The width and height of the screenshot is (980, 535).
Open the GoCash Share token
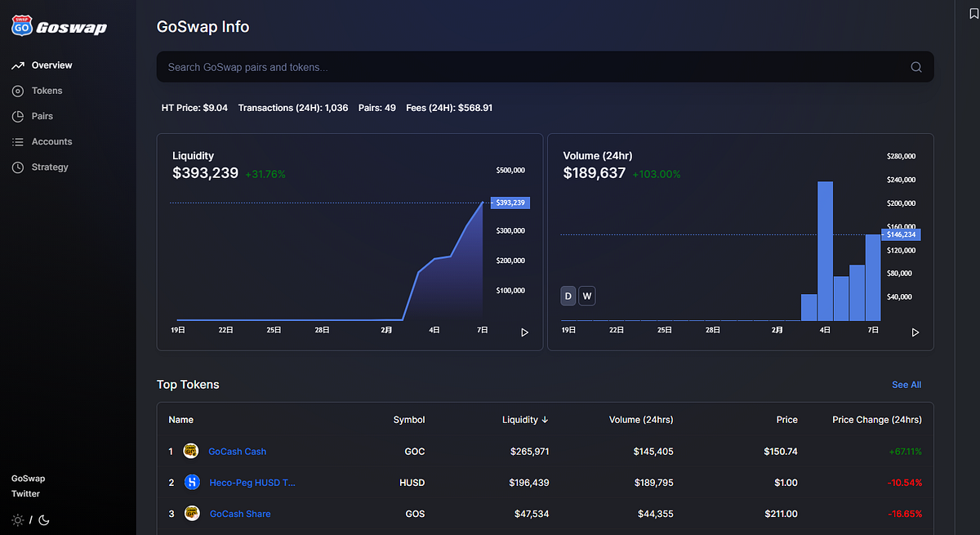[x=240, y=514]
